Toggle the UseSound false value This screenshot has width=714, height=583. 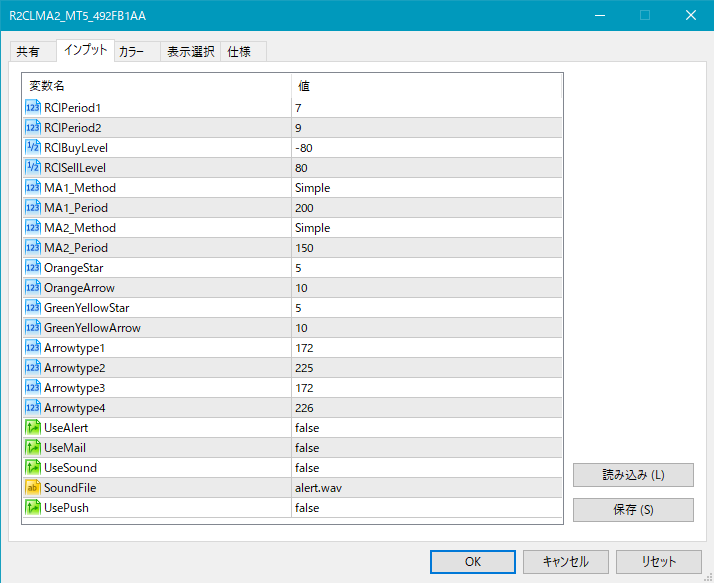[427, 468]
